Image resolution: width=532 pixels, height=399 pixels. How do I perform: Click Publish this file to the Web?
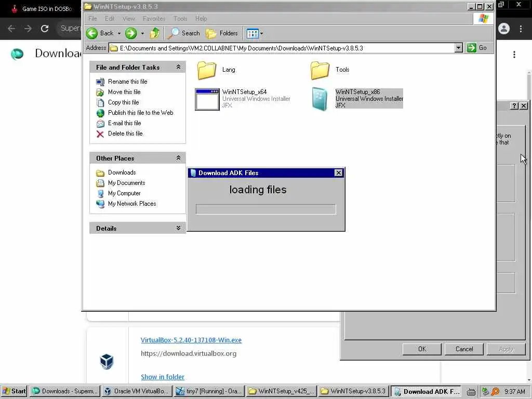(140, 113)
